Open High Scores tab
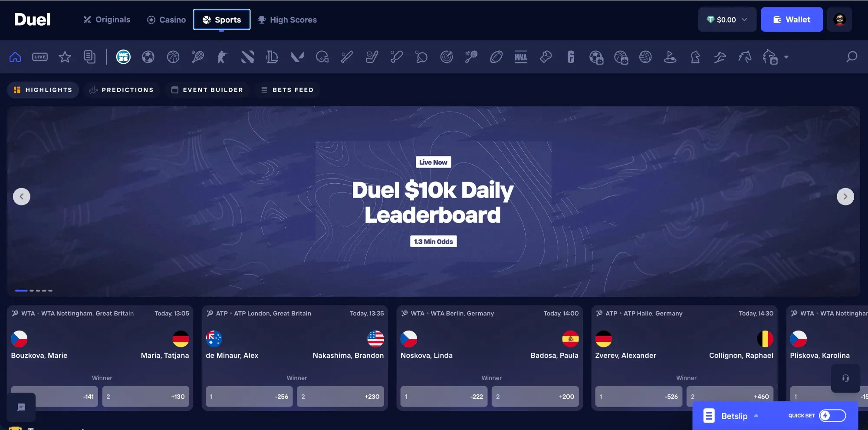868x430 pixels. point(287,20)
